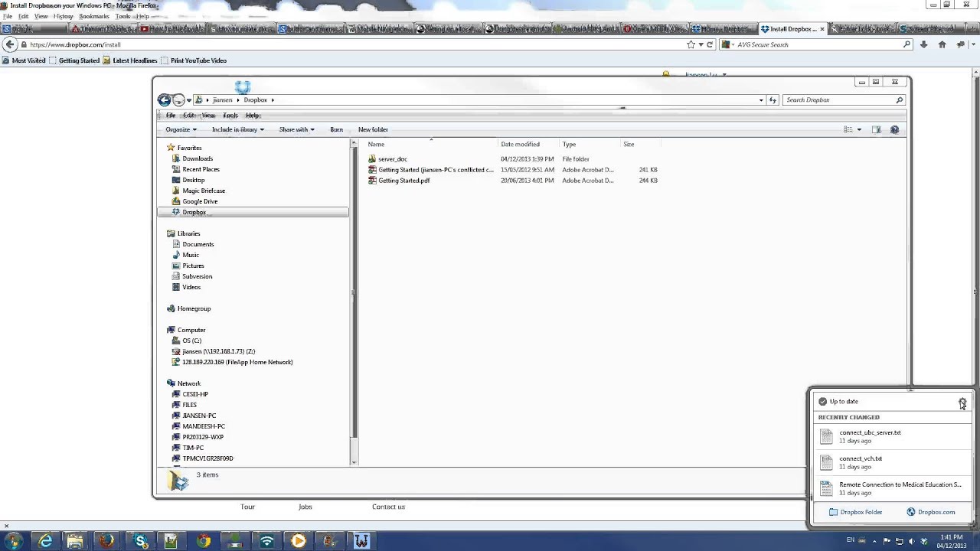Open Latest Headlines bookmark feed
Viewport: 980px width, 551px height.
130,60
